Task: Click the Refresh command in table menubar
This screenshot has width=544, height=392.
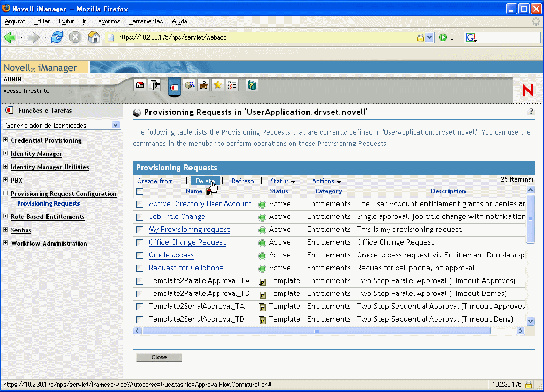Action: pyautogui.click(x=242, y=181)
